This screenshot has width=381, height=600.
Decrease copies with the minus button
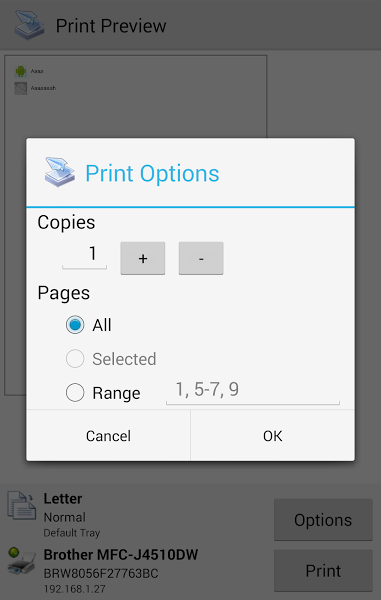coord(201,258)
